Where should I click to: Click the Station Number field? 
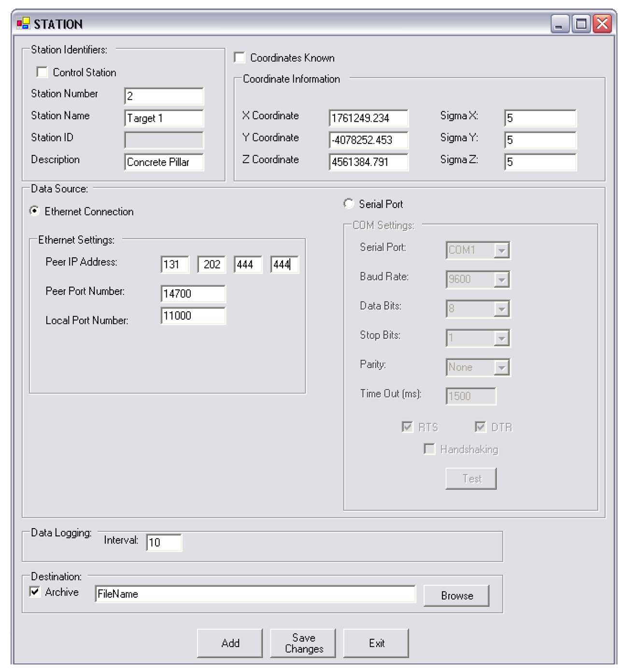(x=164, y=96)
